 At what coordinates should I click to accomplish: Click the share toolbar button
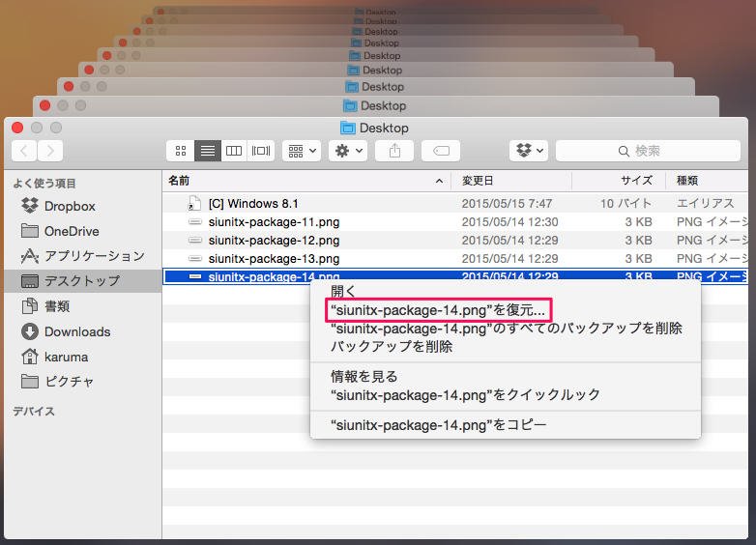[394, 151]
